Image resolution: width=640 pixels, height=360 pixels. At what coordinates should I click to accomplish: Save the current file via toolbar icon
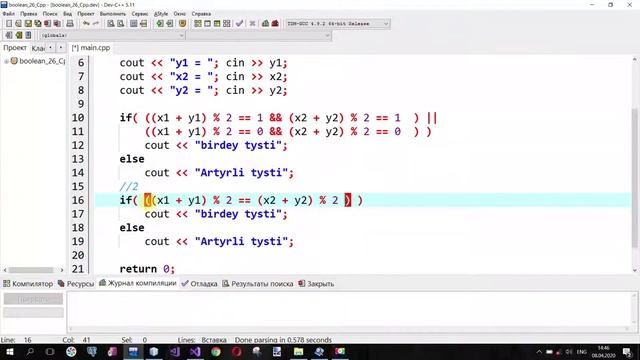[28, 24]
